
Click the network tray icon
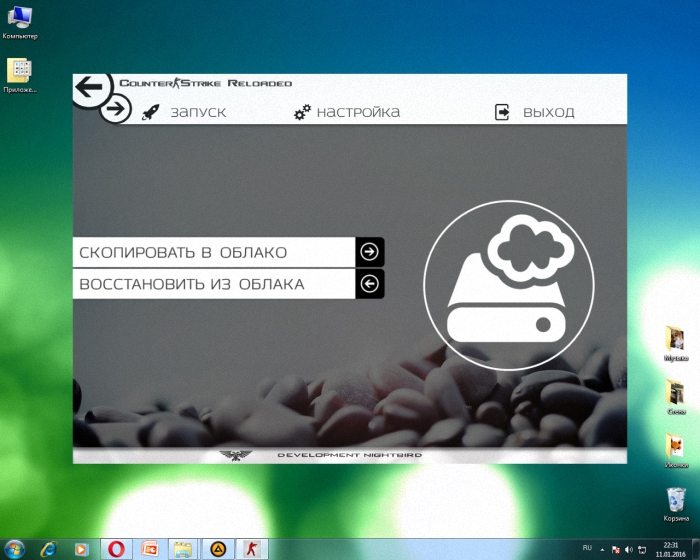pyautogui.click(x=642, y=550)
